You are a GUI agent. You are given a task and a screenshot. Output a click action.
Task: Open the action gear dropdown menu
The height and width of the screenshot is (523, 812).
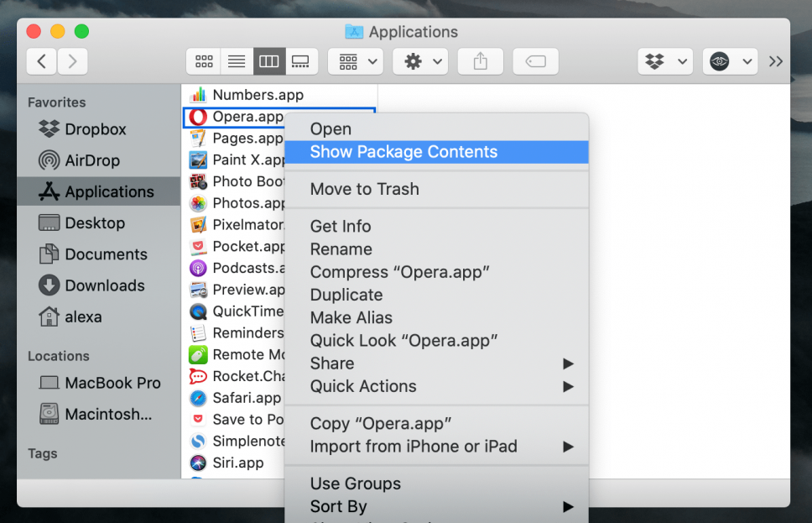coord(419,60)
